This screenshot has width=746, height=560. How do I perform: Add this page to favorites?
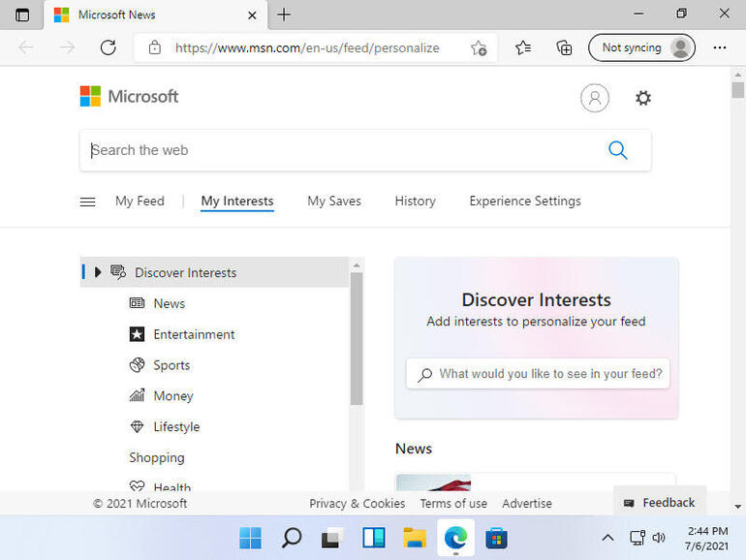coord(479,48)
